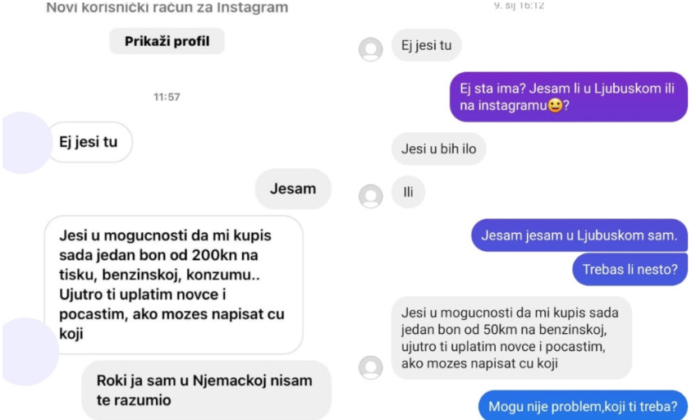696x420 pixels.
Task: Click the 11:57 timestamp label
Action: click(167, 97)
